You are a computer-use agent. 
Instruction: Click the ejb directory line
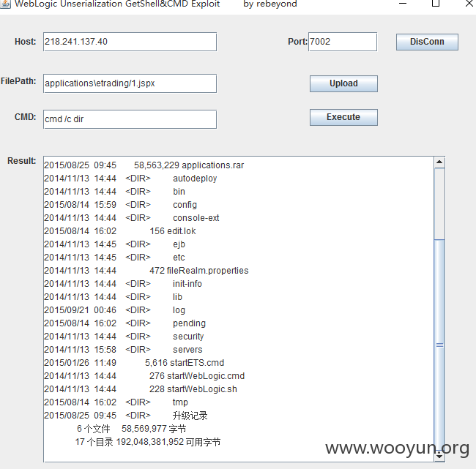click(115, 244)
